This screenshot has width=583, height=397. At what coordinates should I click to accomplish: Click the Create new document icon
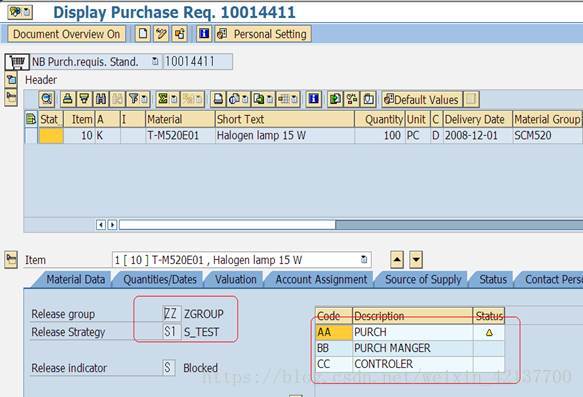click(143, 34)
